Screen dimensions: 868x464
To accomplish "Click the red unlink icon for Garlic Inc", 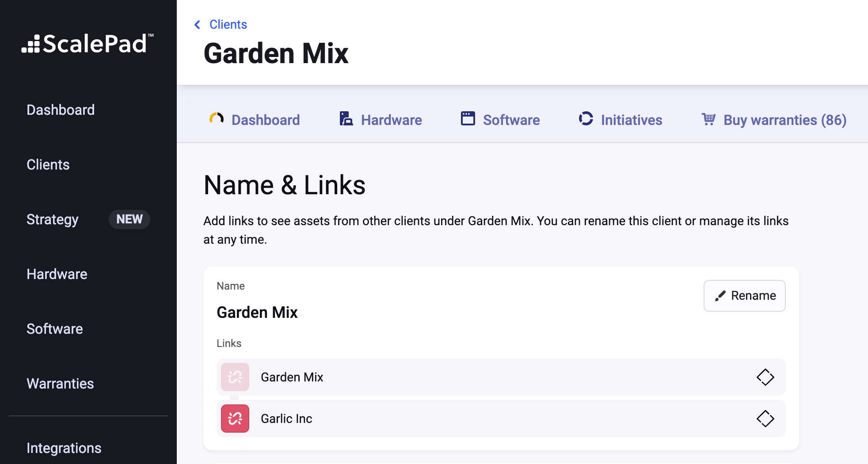I will tap(235, 419).
